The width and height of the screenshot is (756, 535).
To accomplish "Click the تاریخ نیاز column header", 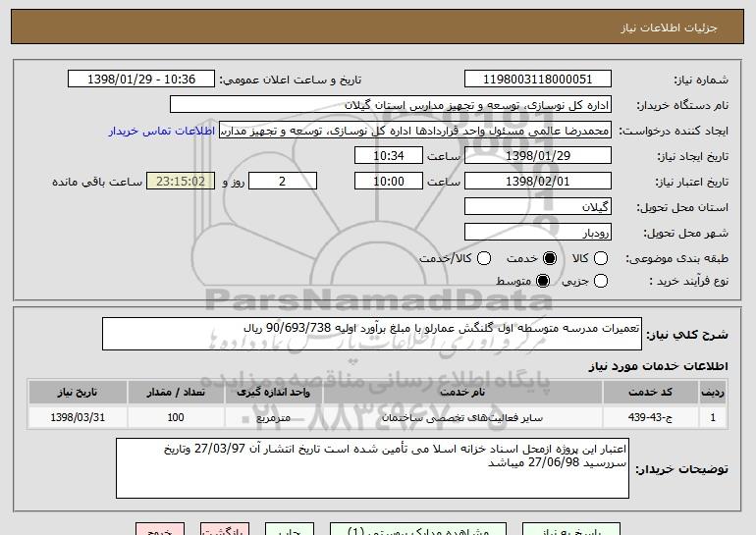I will 78,393.
